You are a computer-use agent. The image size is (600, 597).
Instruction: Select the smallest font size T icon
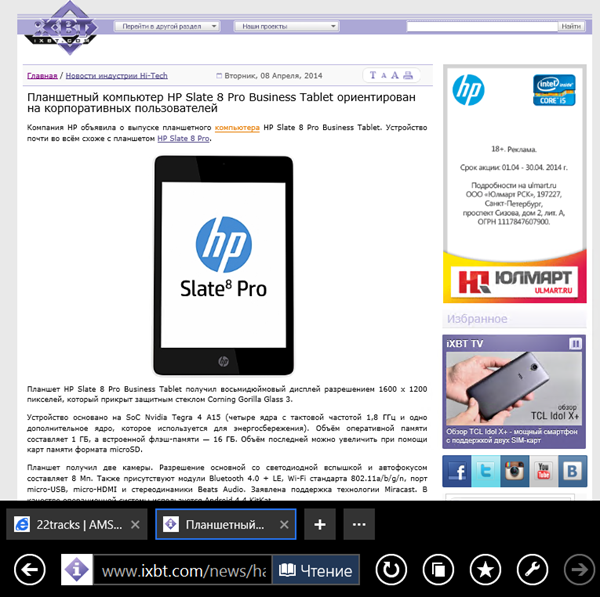click(x=373, y=75)
